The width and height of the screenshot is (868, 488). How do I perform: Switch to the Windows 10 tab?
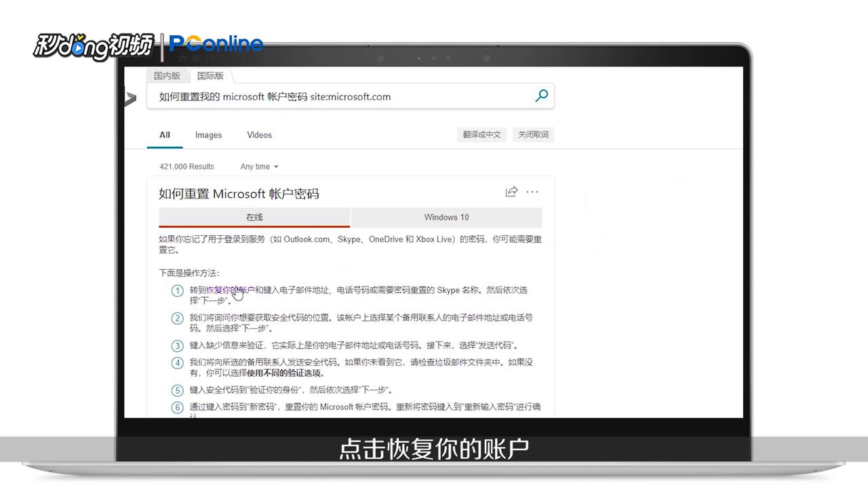click(446, 217)
